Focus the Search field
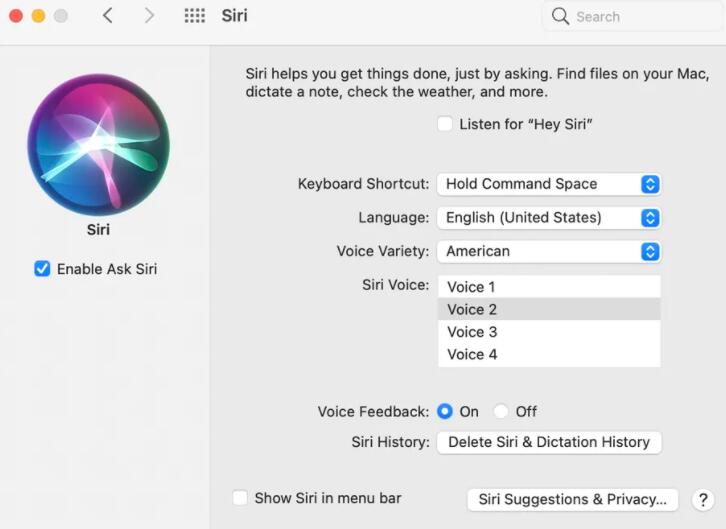 [633, 17]
